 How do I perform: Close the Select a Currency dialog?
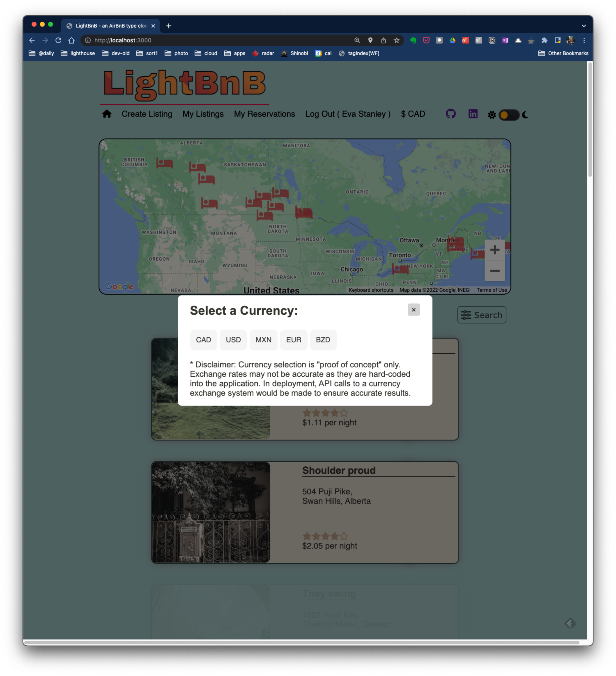pos(414,310)
